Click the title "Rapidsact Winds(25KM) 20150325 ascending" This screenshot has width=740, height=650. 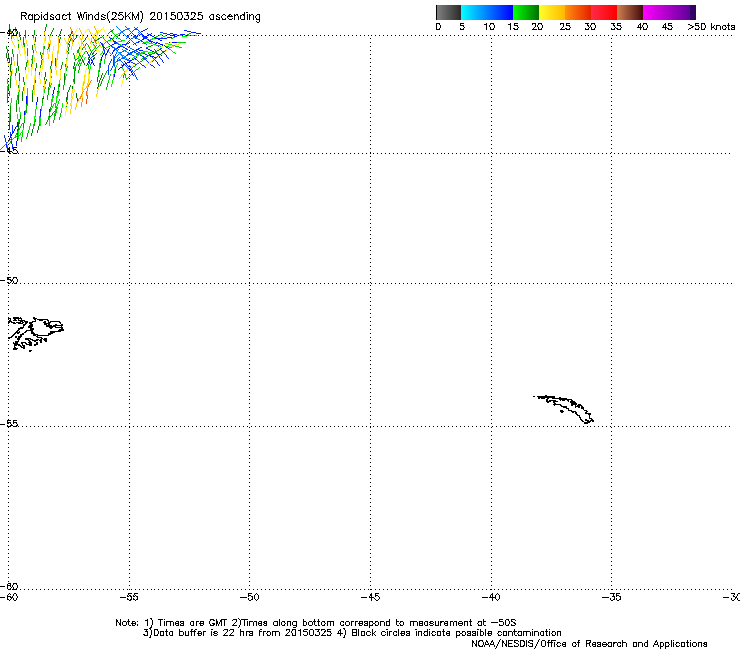[x=140, y=16]
